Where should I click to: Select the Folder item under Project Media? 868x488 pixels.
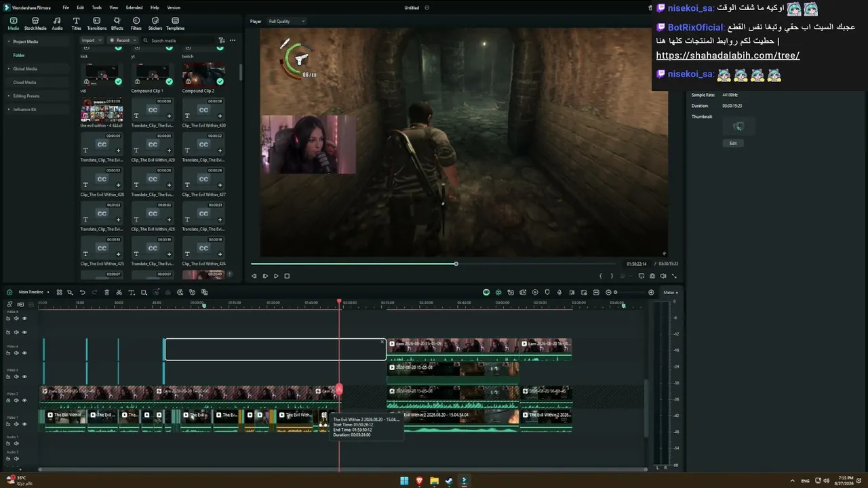(19, 56)
